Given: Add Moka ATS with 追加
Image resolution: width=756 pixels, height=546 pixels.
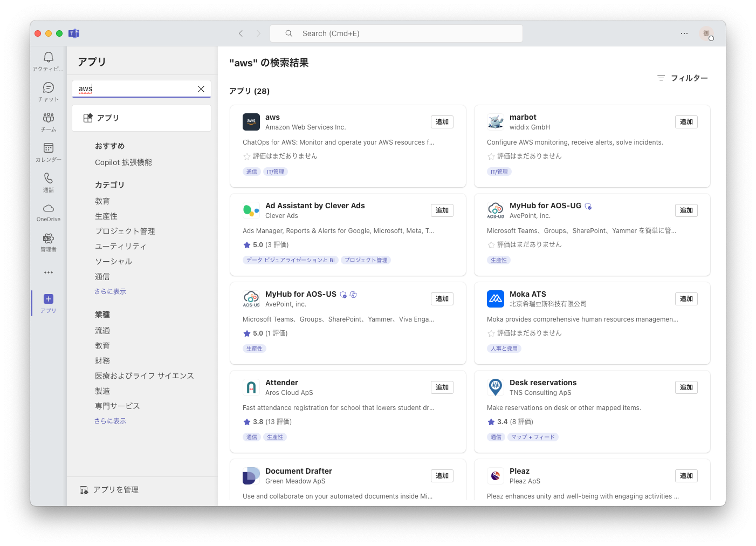Looking at the screenshot, I should coord(686,299).
